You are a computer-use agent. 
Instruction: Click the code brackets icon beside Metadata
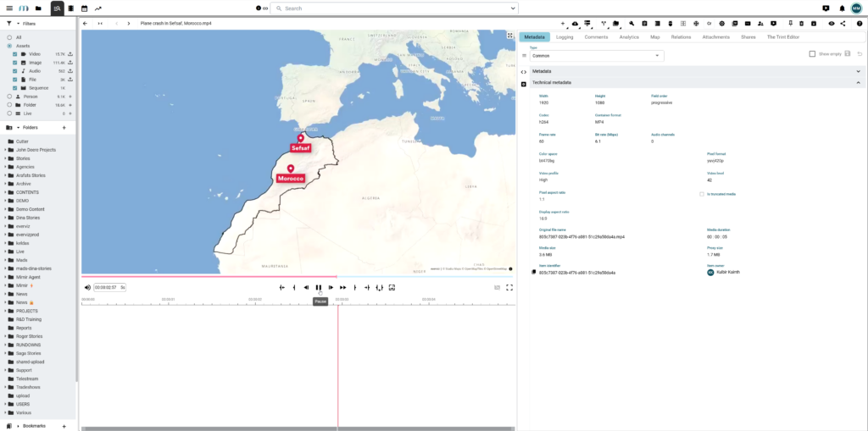pyautogui.click(x=524, y=72)
